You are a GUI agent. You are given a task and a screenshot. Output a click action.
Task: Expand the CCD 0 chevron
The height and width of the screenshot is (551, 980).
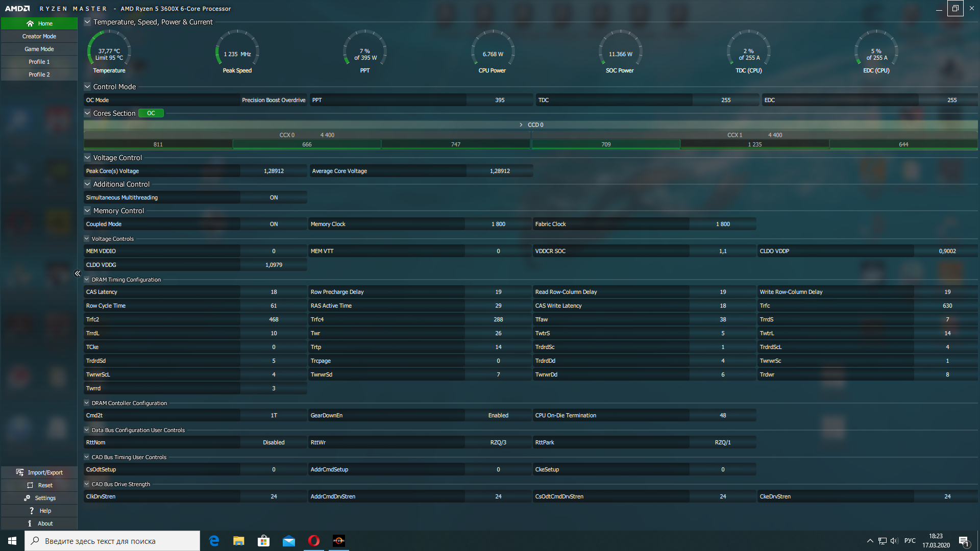click(x=521, y=125)
